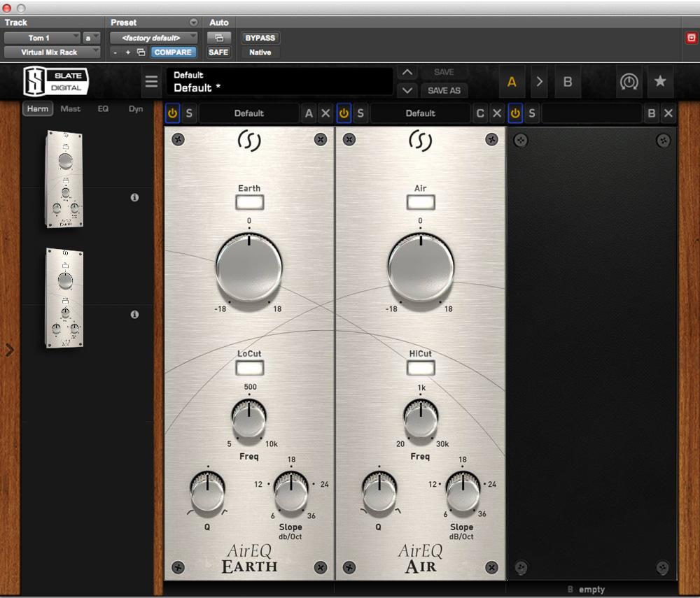
Task: Click the Slate Digital logo
Action: pyautogui.click(x=56, y=81)
